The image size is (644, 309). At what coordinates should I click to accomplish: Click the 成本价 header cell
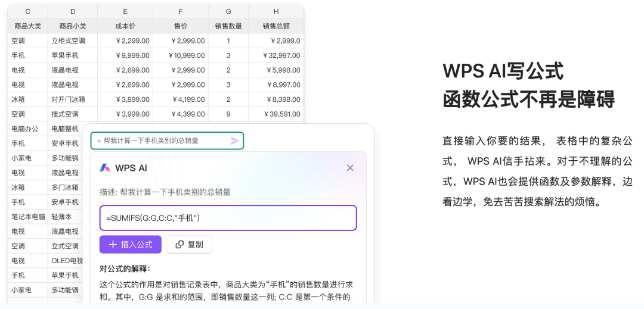pos(125,26)
